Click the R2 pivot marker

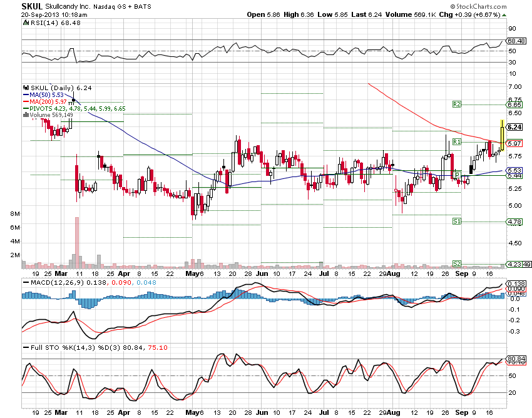point(457,104)
